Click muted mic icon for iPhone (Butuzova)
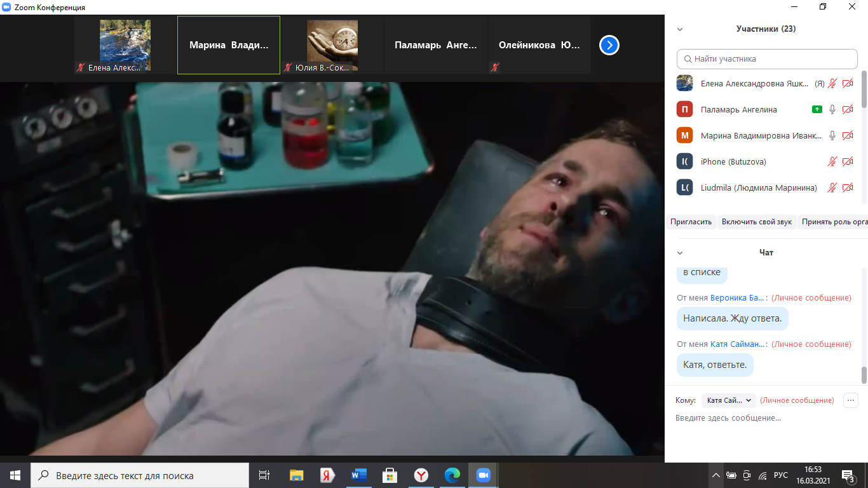The height and width of the screenshot is (488, 868). 832,161
